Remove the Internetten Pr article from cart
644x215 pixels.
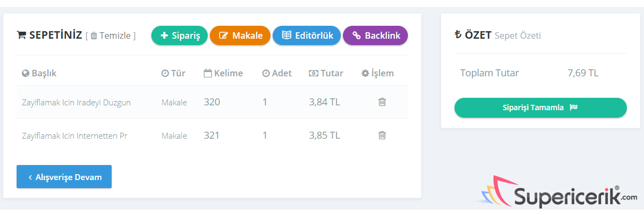click(x=382, y=135)
